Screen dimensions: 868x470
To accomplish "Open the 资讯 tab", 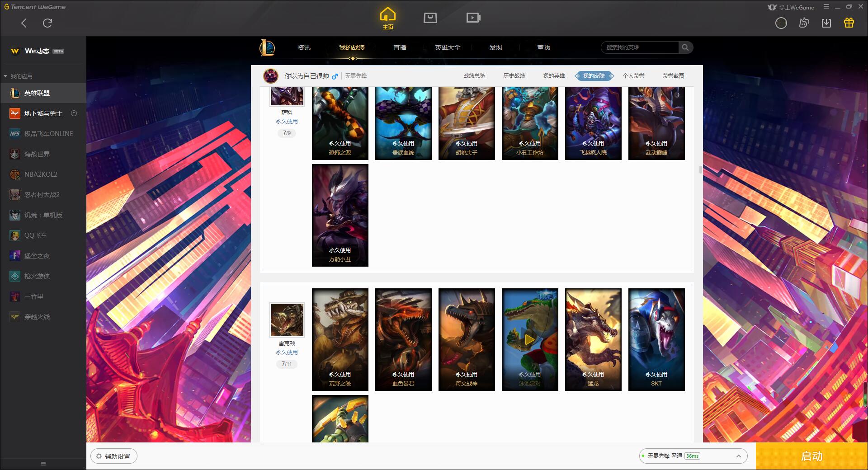I will tap(304, 47).
